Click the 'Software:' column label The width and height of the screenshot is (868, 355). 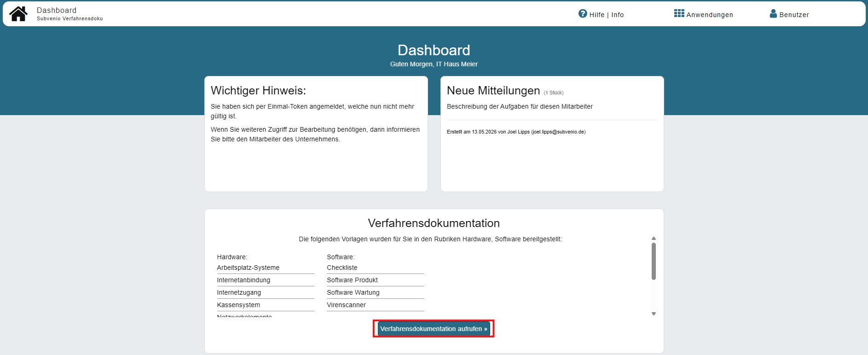[x=341, y=257]
